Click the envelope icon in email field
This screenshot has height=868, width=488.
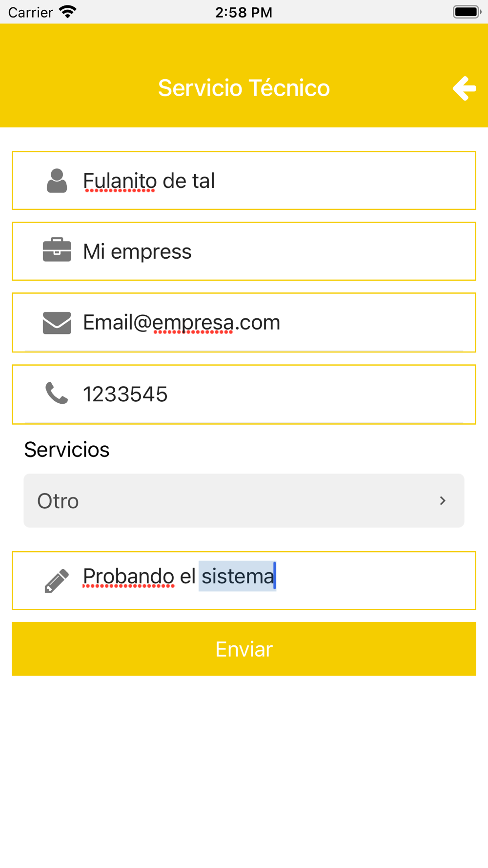57,323
